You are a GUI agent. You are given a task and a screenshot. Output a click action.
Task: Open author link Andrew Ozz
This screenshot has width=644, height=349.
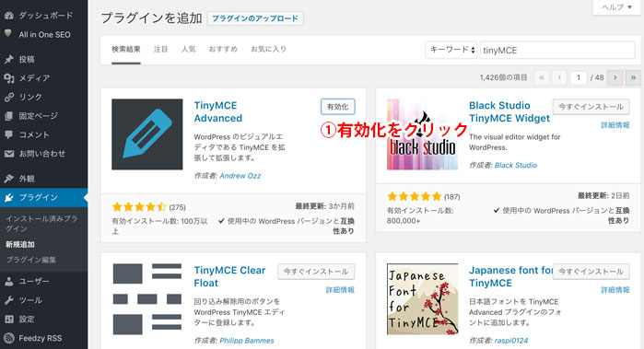(240, 176)
